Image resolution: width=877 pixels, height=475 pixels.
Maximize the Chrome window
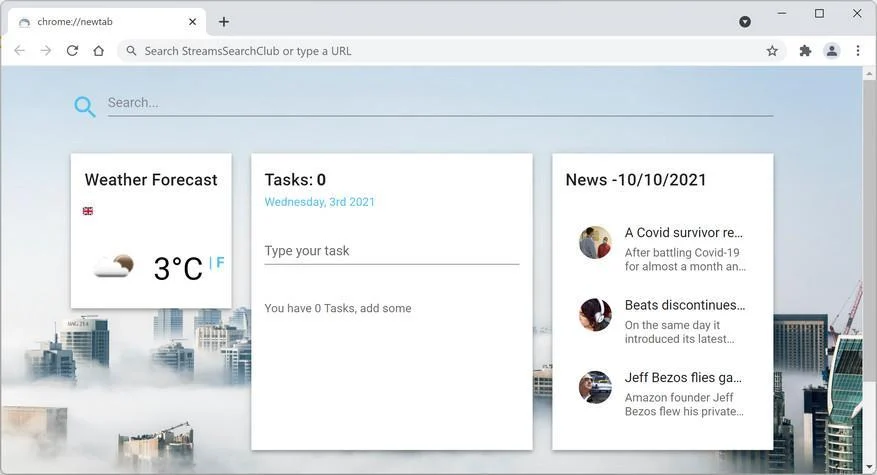tap(819, 13)
